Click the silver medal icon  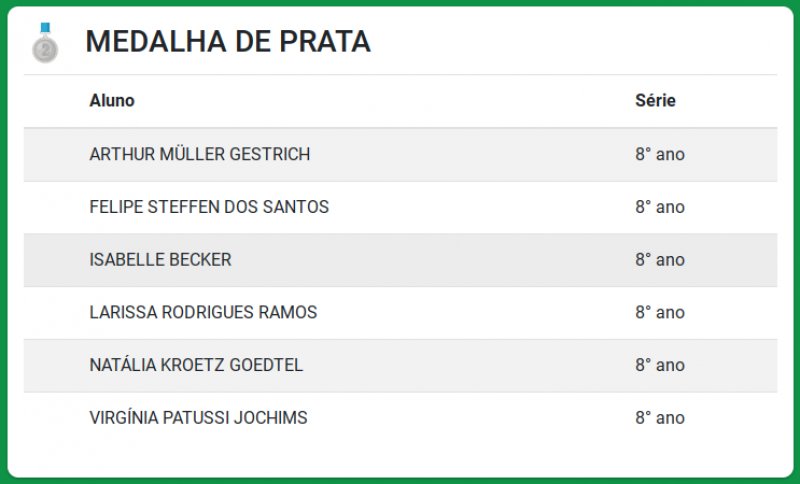click(45, 43)
